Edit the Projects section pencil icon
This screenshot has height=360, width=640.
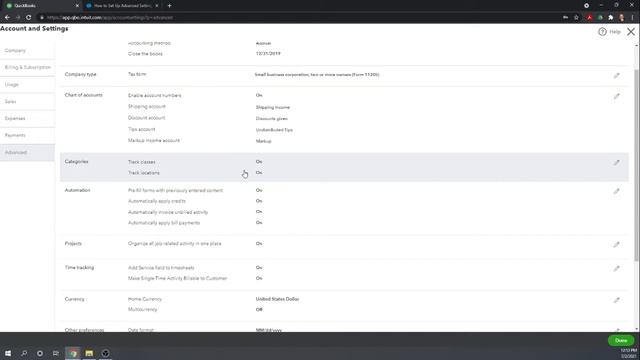click(616, 244)
